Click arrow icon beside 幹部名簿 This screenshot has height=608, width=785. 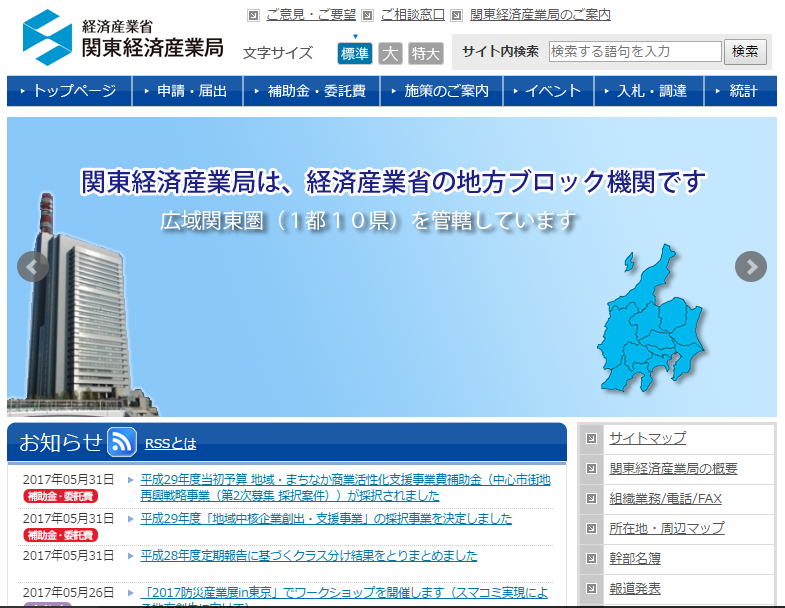[x=591, y=558]
